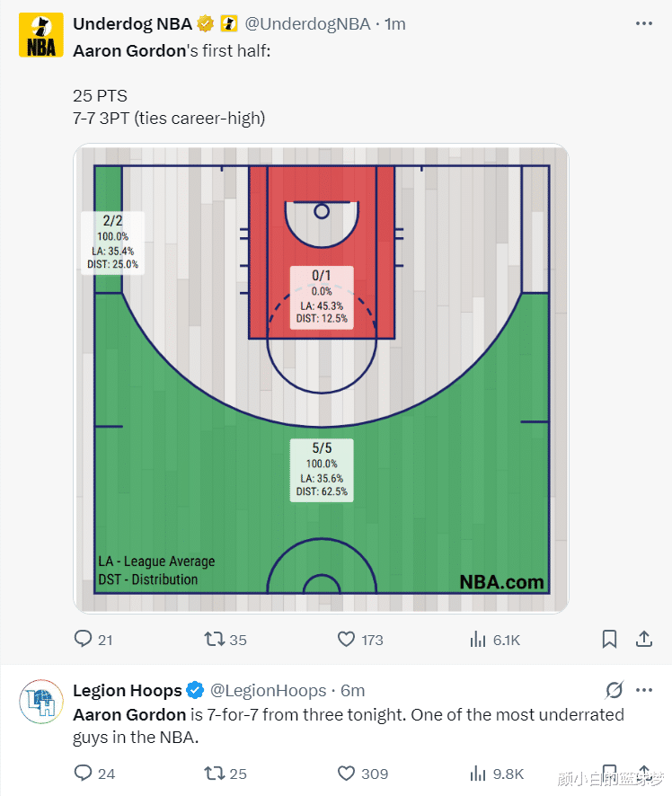Click the Legion Hoops display name
The height and width of the screenshot is (796, 672).
(127, 690)
